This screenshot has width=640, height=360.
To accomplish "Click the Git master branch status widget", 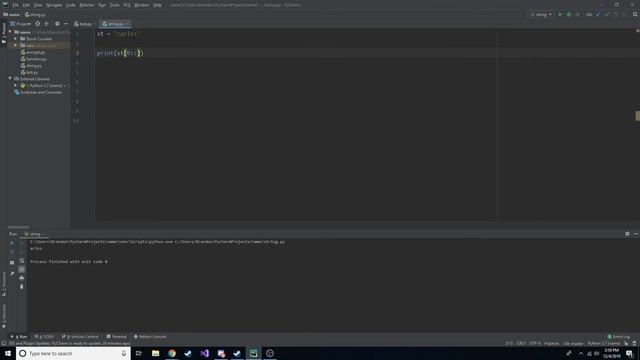I will (573, 344).
